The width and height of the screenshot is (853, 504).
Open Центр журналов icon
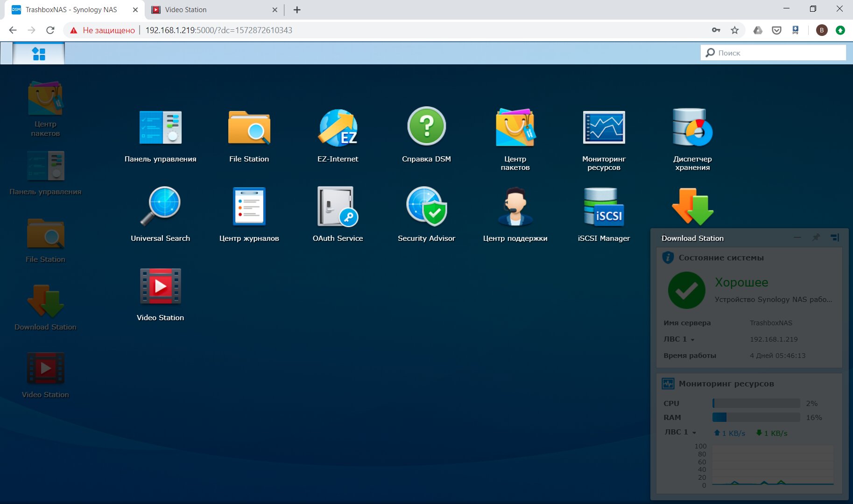249,206
